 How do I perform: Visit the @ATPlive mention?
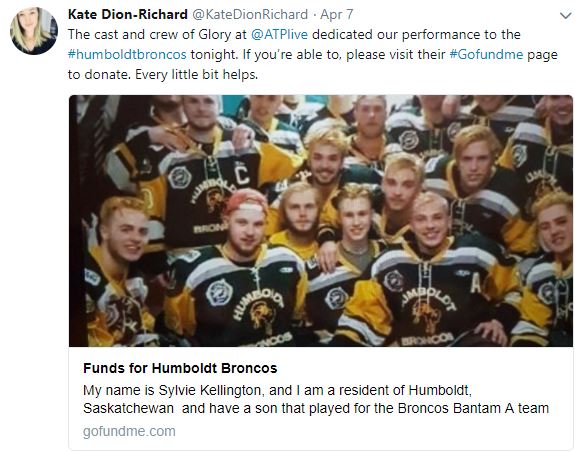click(279, 34)
